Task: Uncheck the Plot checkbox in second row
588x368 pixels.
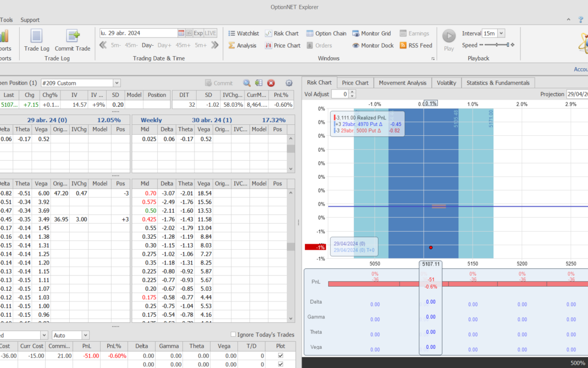Action: (x=280, y=364)
